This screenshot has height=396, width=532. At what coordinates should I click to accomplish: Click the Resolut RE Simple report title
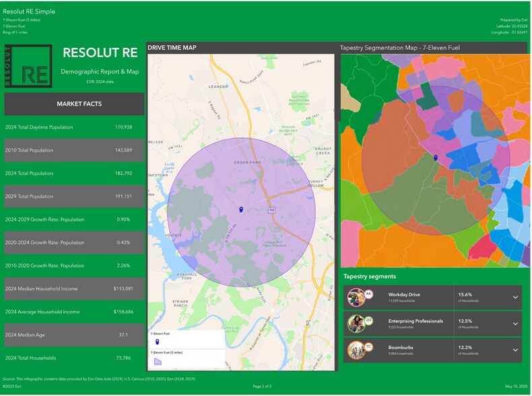(29, 11)
